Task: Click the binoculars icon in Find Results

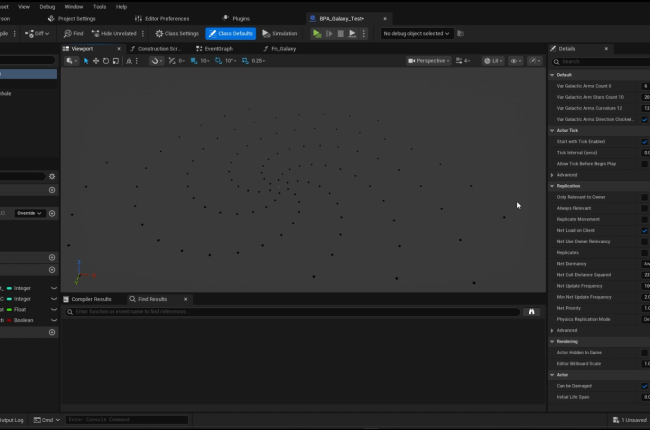Action: click(532, 312)
